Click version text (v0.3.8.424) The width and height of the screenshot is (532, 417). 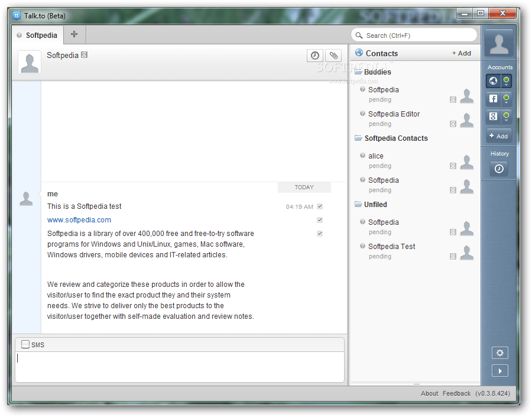[492, 393]
